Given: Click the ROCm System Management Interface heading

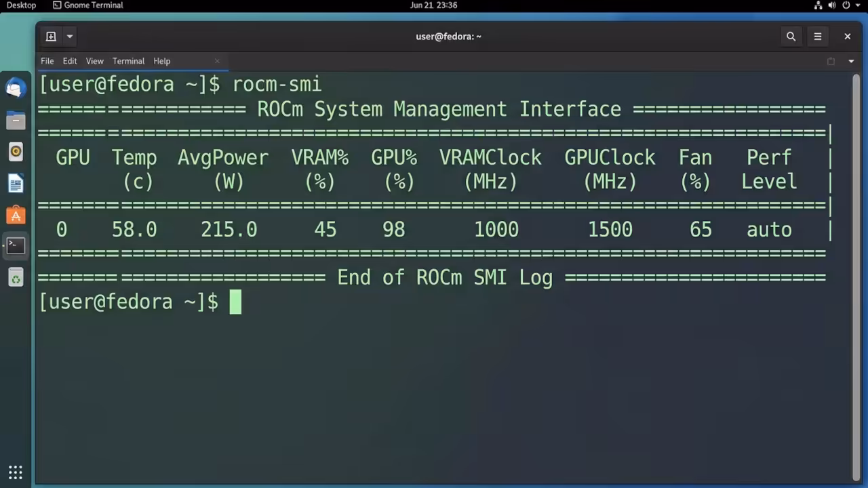Looking at the screenshot, I should 439,109.
